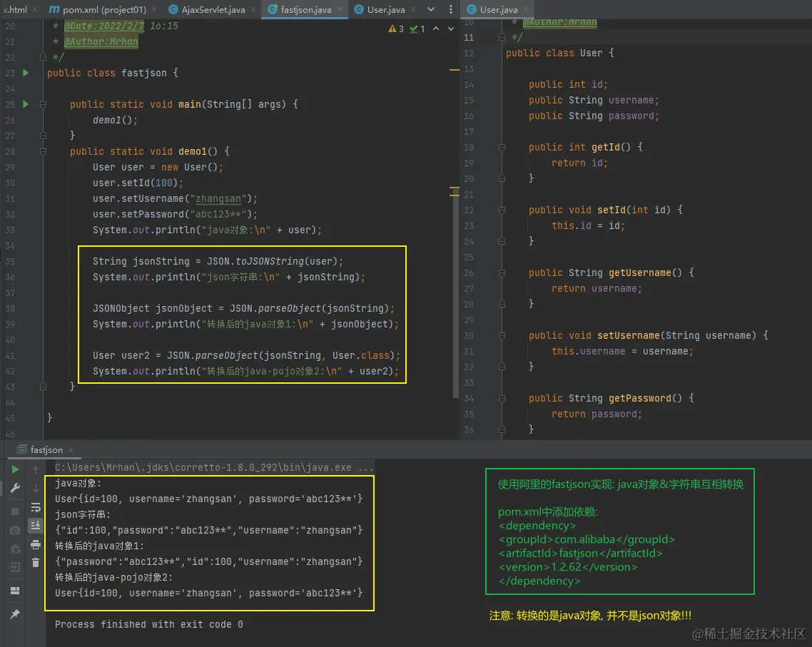Viewport: 812px width, 647px height.
Task: Switch to the AjaxServlet.java tab
Action: (213, 10)
